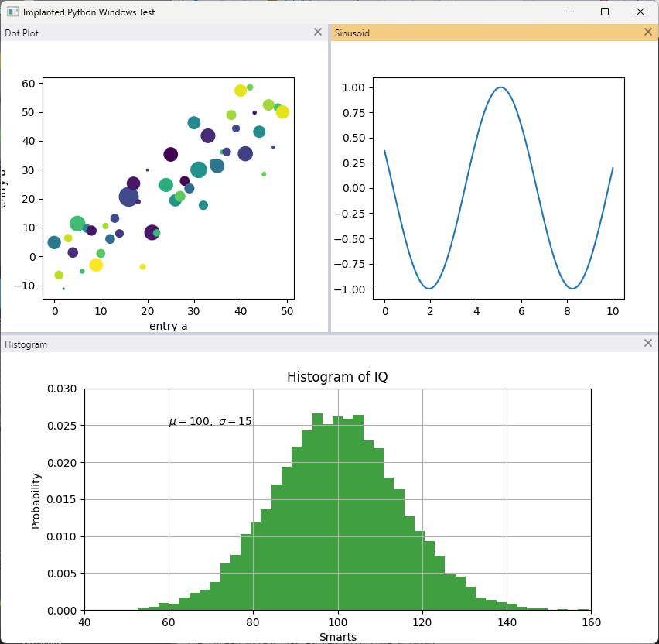Click the "Implanted Python Windows Test" window title
The image size is (659, 644).
point(89,12)
